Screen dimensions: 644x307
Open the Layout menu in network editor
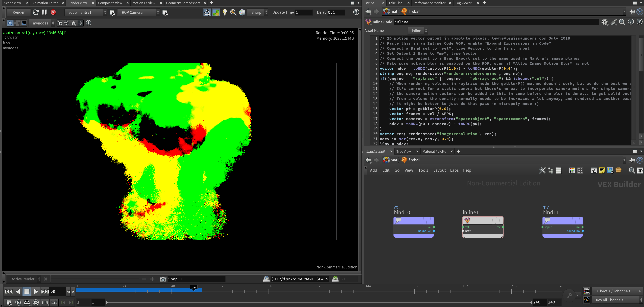[439, 170]
